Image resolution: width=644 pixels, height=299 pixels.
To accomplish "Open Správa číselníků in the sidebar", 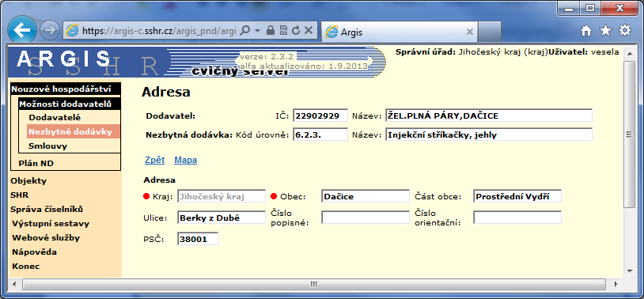I will click(47, 209).
